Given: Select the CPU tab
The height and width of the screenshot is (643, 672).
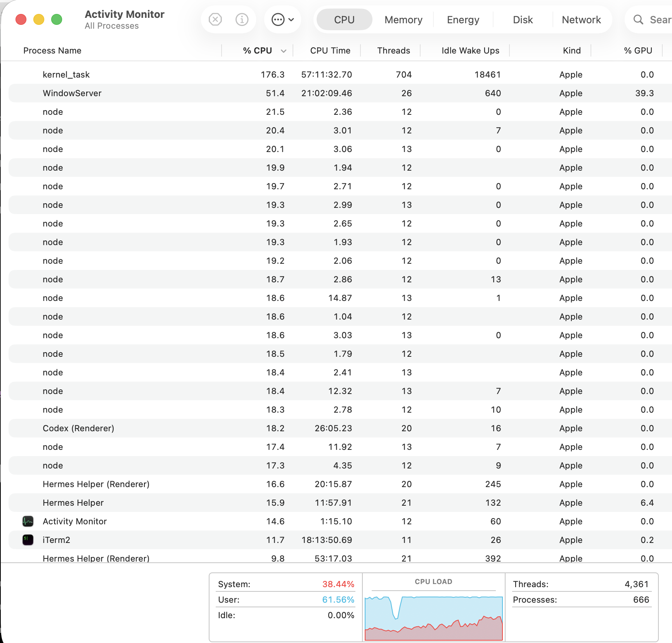Looking at the screenshot, I should click(344, 19).
